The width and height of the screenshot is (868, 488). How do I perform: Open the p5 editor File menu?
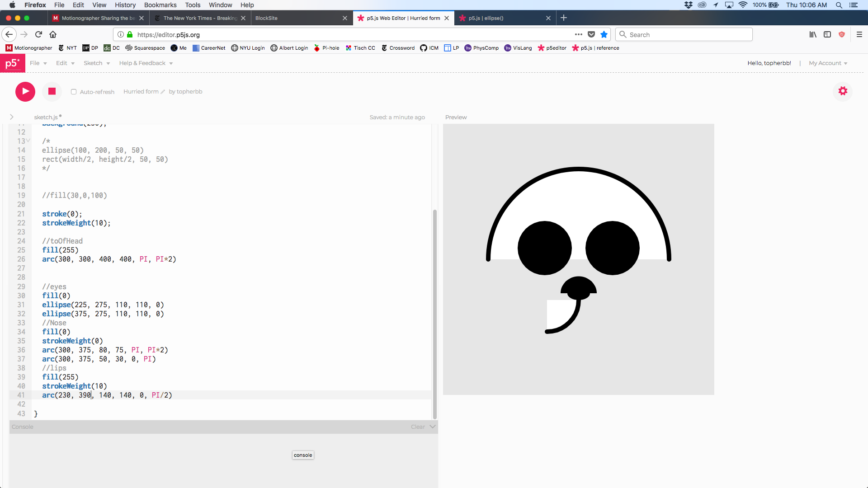pyautogui.click(x=38, y=63)
